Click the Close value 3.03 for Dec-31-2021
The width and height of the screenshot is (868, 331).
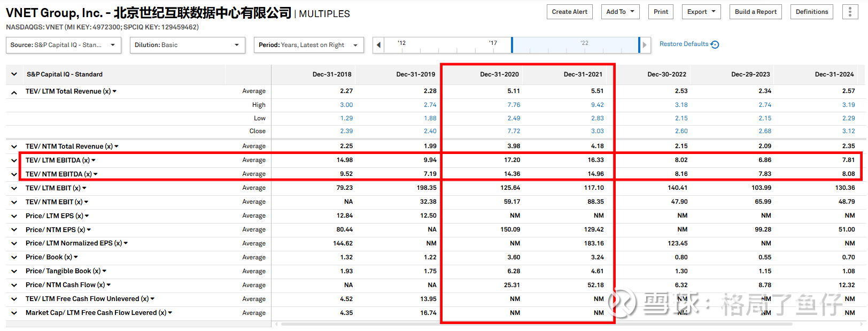[598, 131]
